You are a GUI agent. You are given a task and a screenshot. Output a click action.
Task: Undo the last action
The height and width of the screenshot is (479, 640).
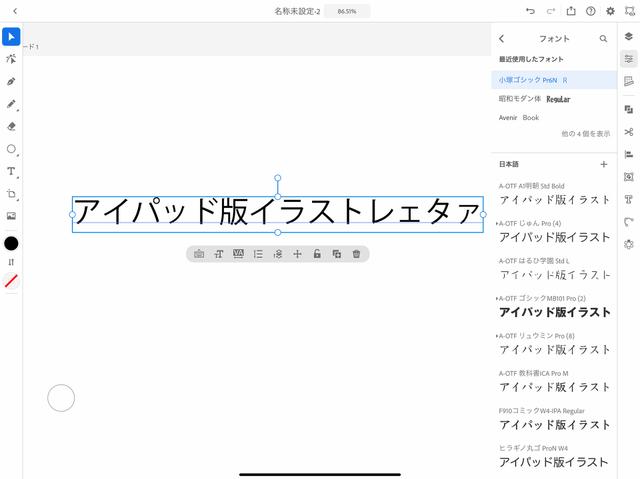530,11
